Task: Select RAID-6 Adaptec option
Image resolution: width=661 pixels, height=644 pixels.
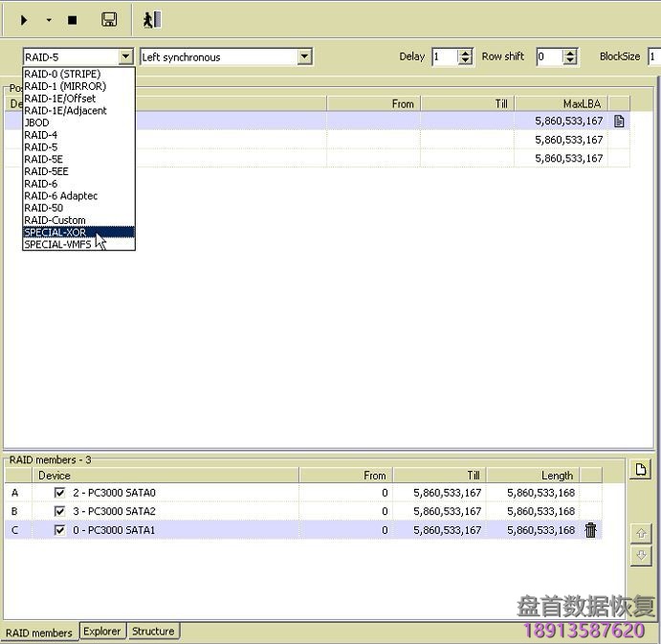Action: (78, 196)
